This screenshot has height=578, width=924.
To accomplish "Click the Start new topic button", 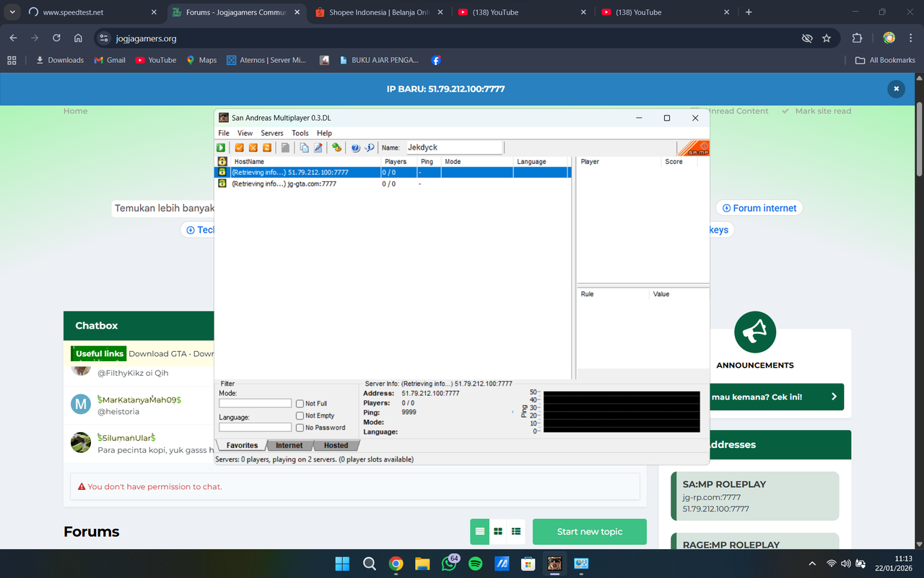I will (x=590, y=532).
